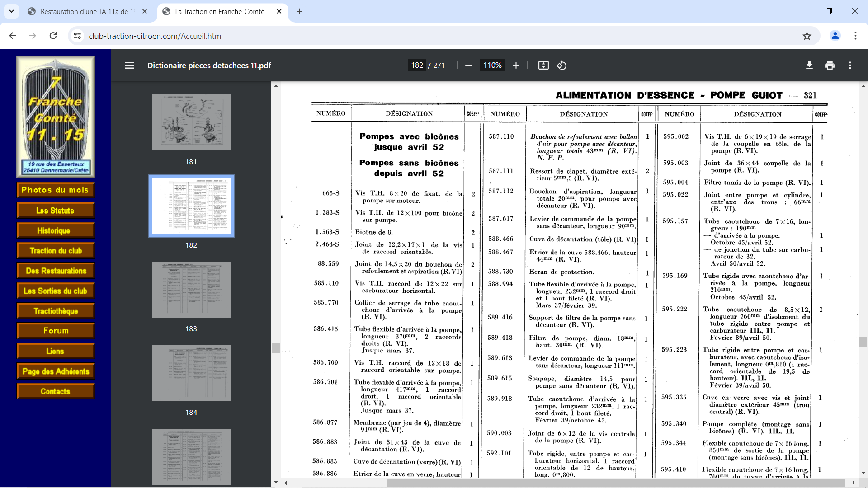The image size is (868, 488).
Task: Open the tab search dropdown arrow
Action: pos(11,11)
